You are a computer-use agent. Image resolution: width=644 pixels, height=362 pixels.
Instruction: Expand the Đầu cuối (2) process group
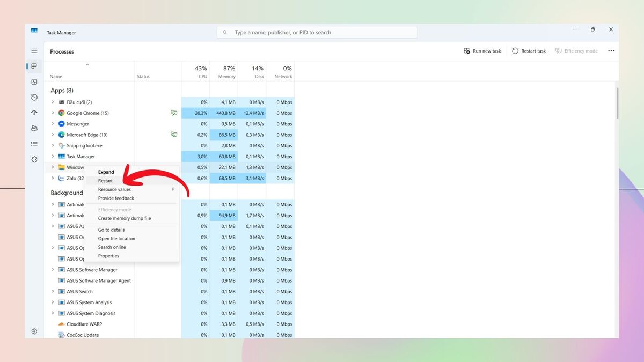click(x=53, y=102)
